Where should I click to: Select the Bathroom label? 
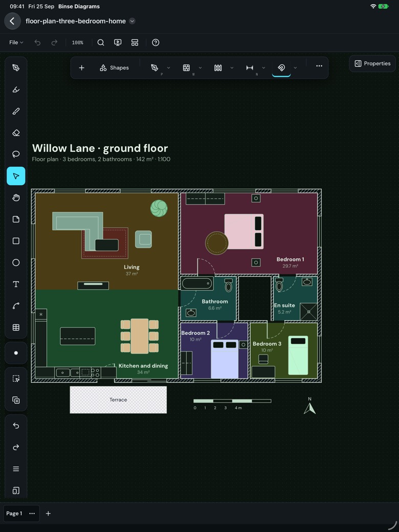coord(215,301)
